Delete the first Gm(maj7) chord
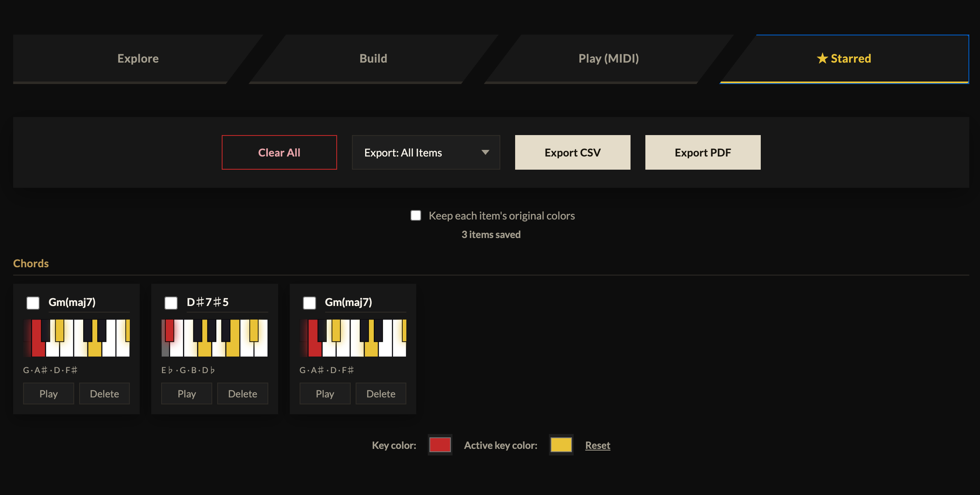The image size is (980, 495). pos(104,394)
